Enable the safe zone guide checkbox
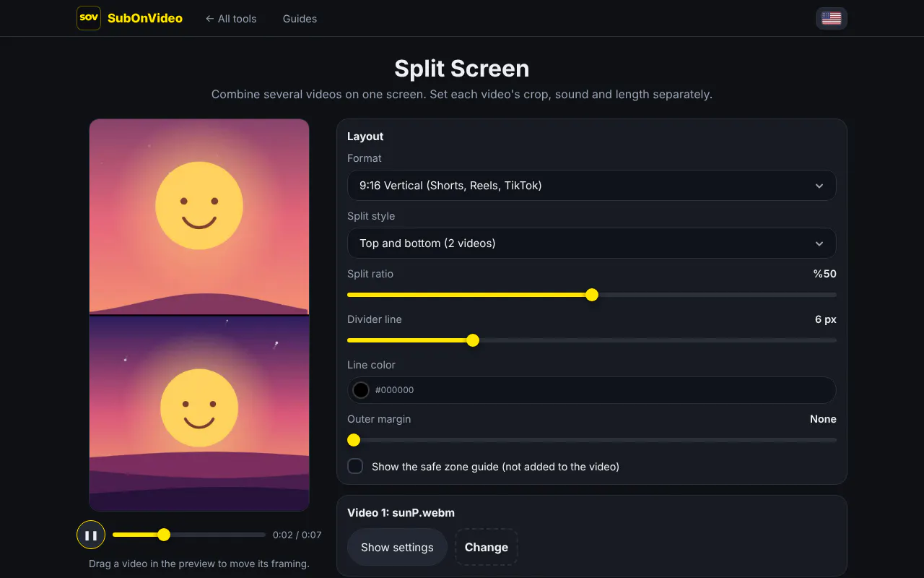Image resolution: width=924 pixels, height=578 pixels. click(355, 467)
